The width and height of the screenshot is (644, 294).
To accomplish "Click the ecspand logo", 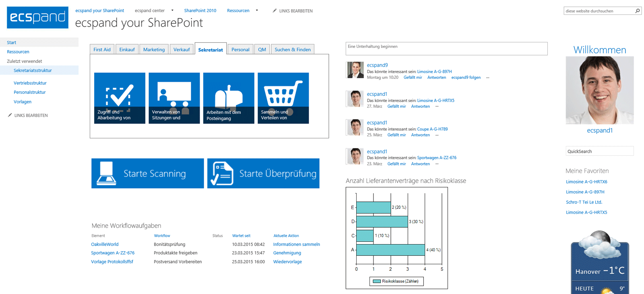I will coord(37,17).
